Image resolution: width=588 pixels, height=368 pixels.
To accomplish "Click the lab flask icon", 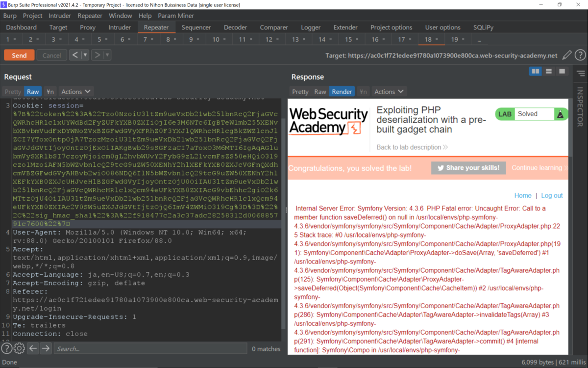I will coord(561,114).
